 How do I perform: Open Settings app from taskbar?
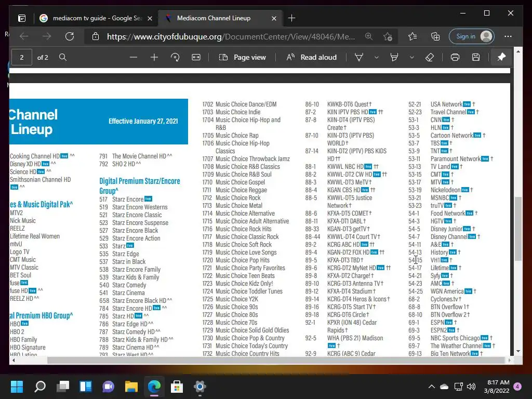pyautogui.click(x=200, y=387)
